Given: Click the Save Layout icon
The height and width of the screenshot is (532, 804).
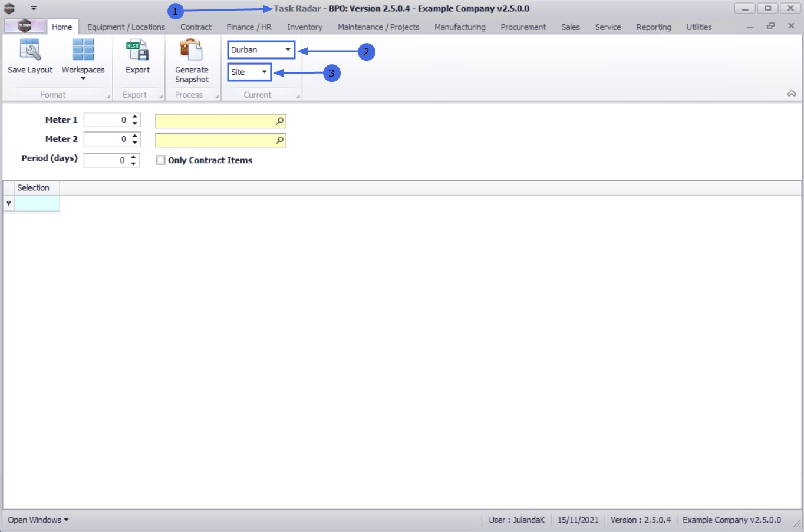Looking at the screenshot, I should [x=30, y=50].
